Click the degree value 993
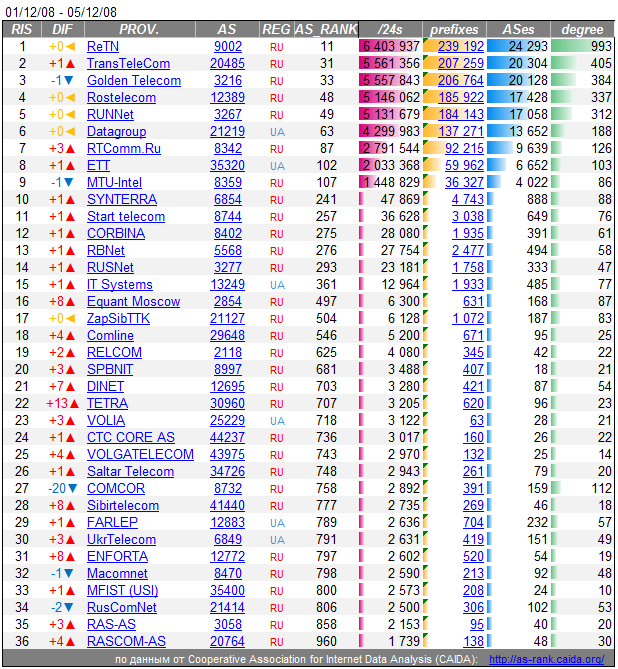 point(601,46)
